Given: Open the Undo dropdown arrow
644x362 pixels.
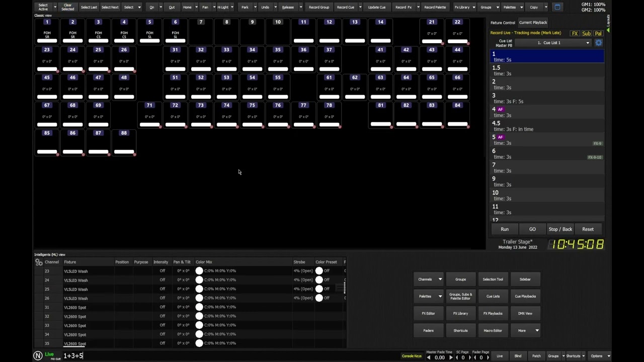Looking at the screenshot, I should [275, 7].
